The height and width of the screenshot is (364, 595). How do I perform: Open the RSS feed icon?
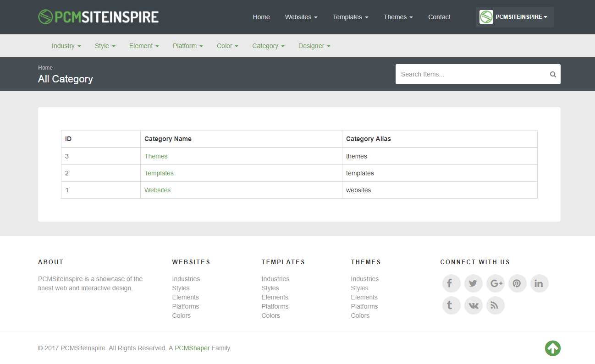495,305
